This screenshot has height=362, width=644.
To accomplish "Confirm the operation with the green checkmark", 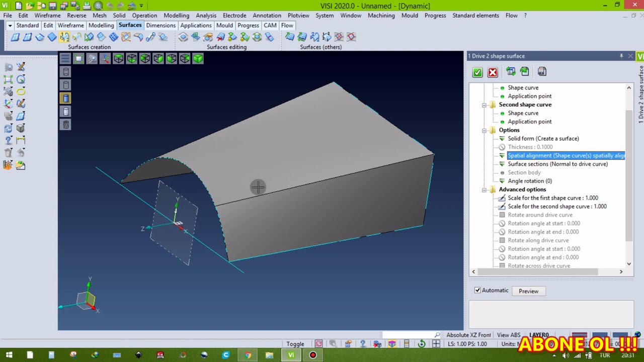I will [x=477, y=72].
